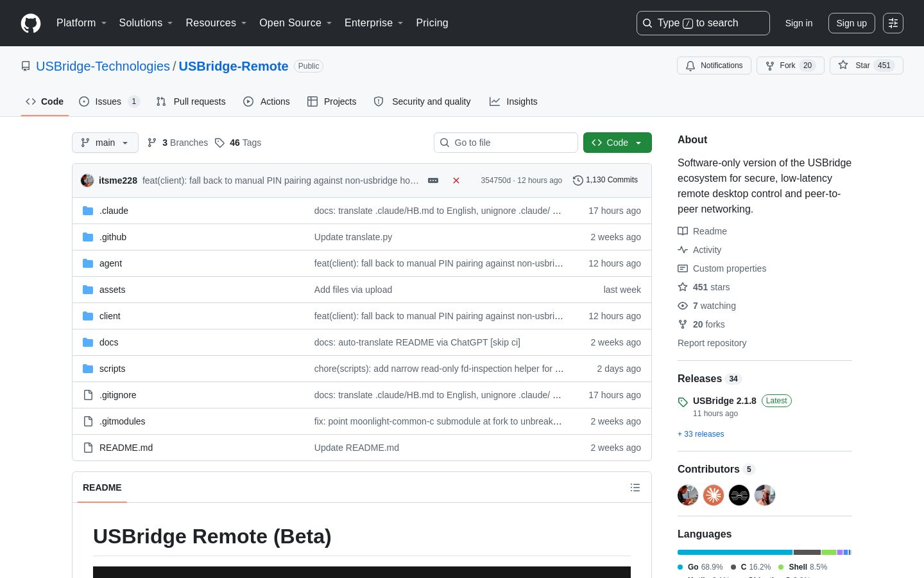Open the Custom properties link
The width and height of the screenshot is (924, 578).
730,268
